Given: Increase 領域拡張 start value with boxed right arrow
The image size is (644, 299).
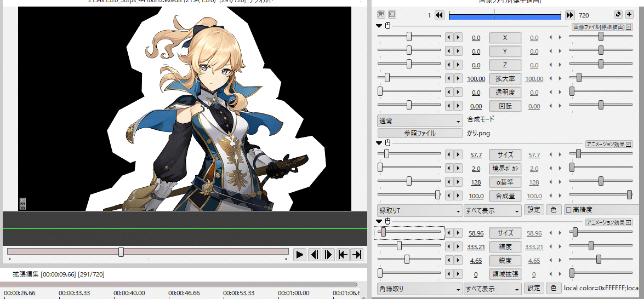Looking at the screenshot, I should 458,274.
